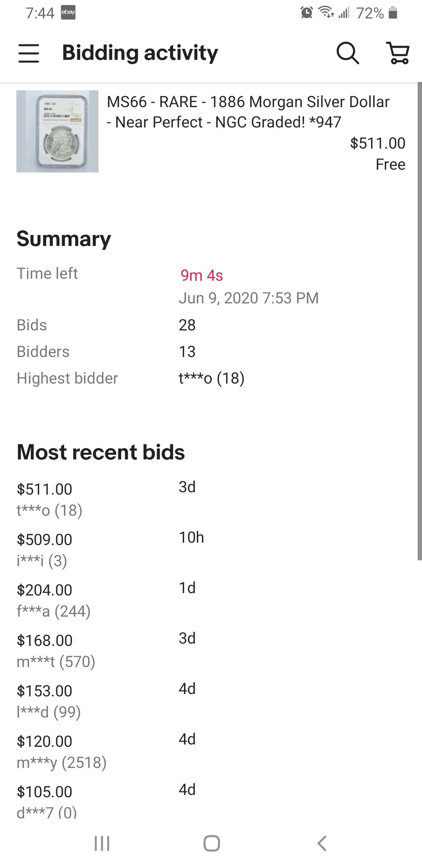Open the shopping cart
The image size is (422, 868).
click(x=398, y=53)
